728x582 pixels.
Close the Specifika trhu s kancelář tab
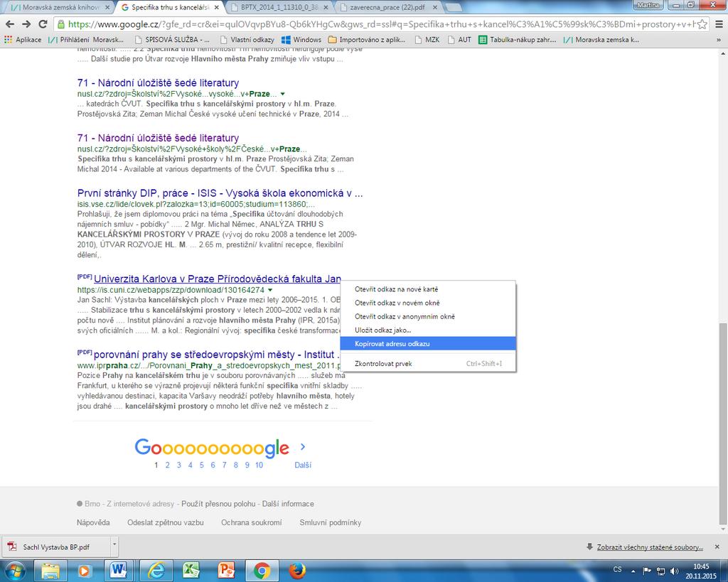click(216, 7)
